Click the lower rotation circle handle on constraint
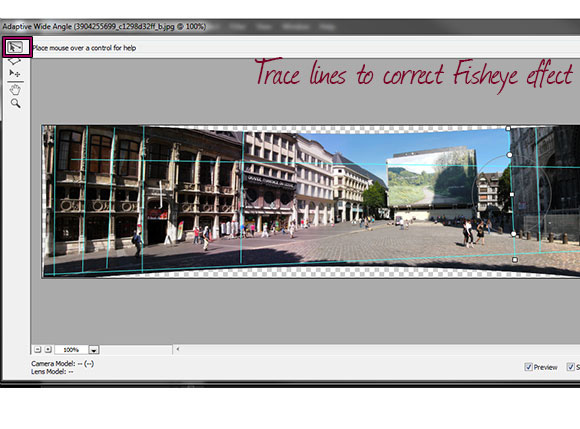The height and width of the screenshot is (429, 580). [513, 234]
